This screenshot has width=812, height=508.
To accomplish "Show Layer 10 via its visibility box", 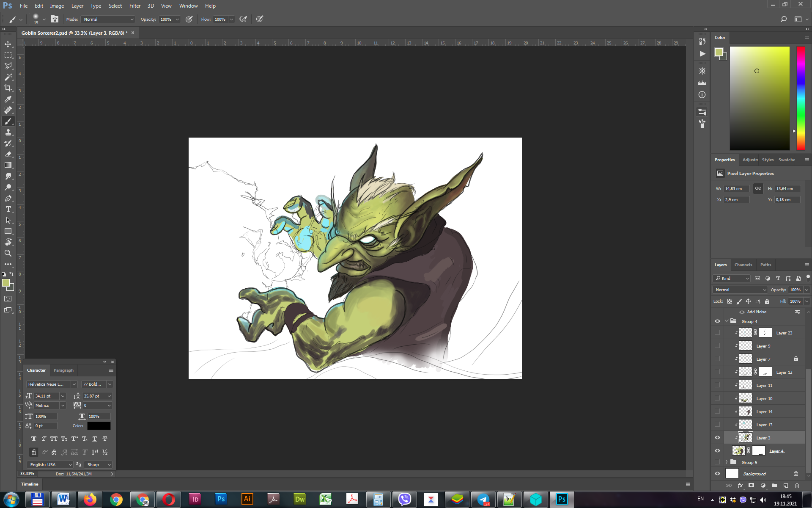I will (717, 398).
